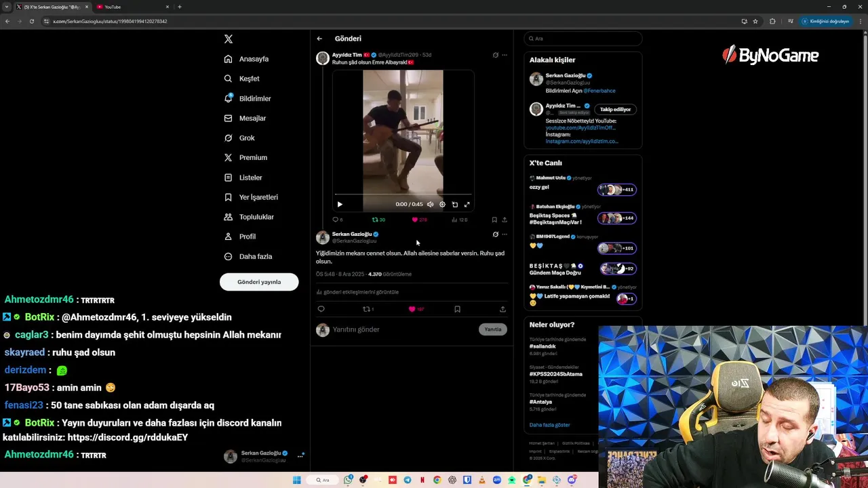This screenshot has height=488, width=868.
Task: Open Telegram on taskbar
Action: coord(408,480)
